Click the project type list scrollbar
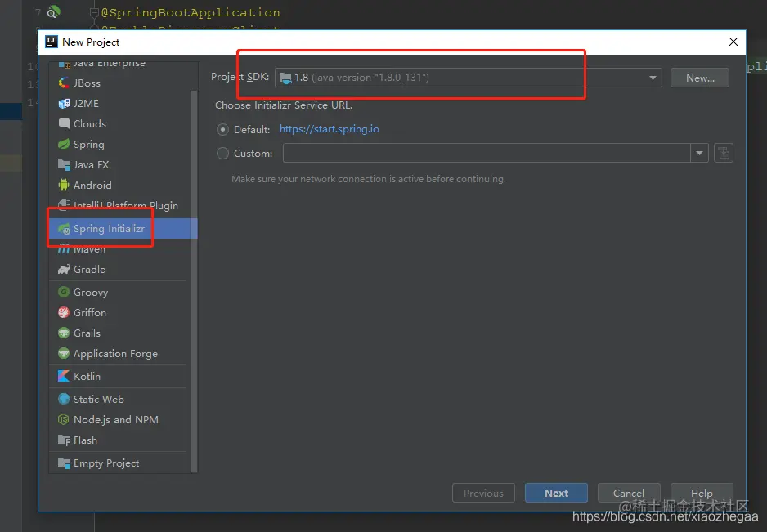 pos(194,281)
